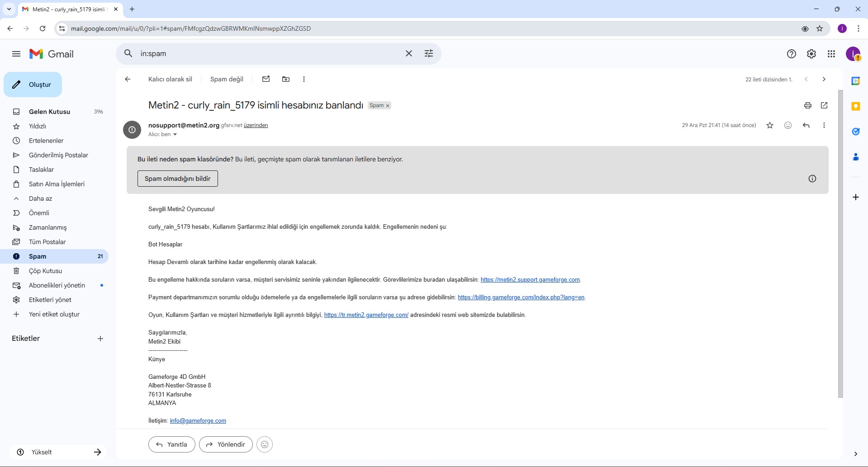Open 'Abonelikleri yönetin' subscriptions
Image resolution: width=868 pixels, height=467 pixels.
point(54,285)
